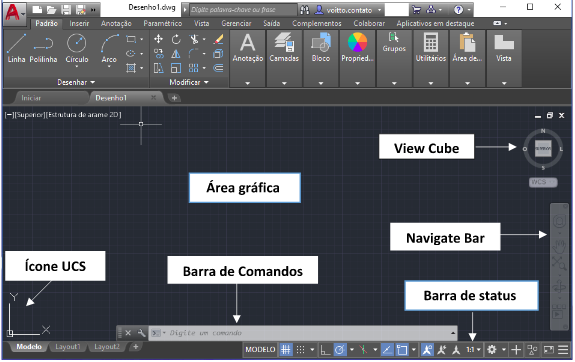575x362 pixels.
Task: Click the Pan hand icon on navigation bar
Action: click(x=560, y=246)
